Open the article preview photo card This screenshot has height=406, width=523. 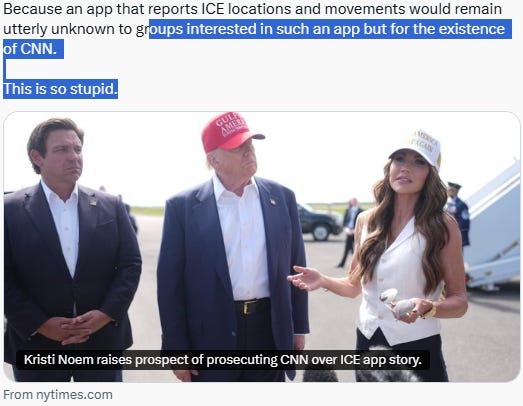coord(262,247)
